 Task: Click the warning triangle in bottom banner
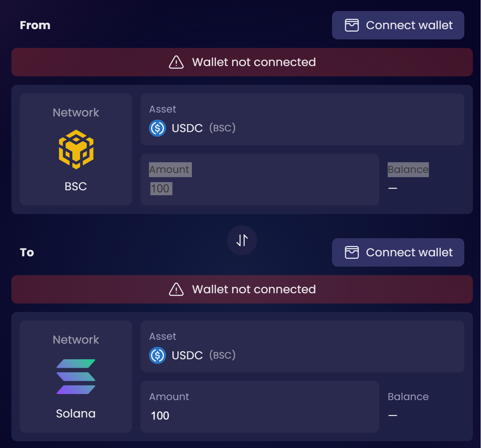tap(176, 289)
